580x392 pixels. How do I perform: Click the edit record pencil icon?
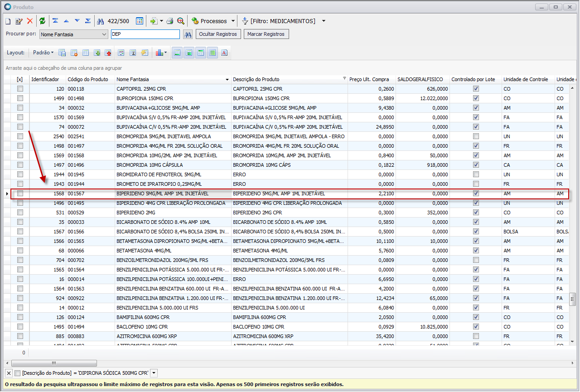[19, 21]
